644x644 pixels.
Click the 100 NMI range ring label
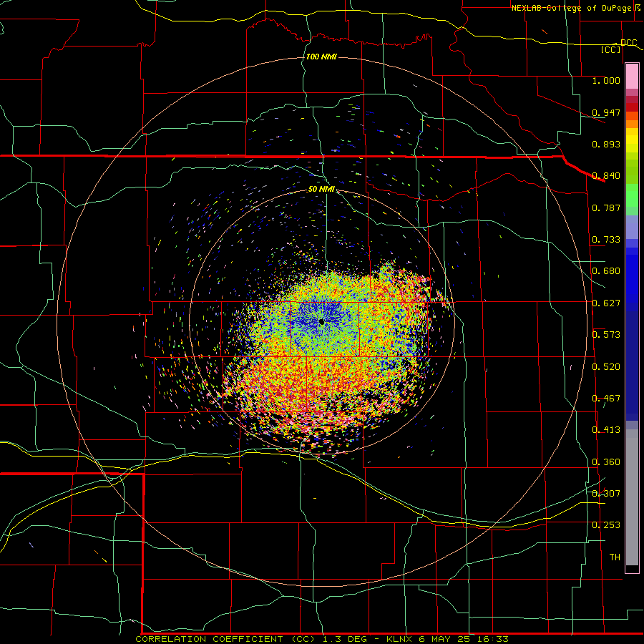click(x=321, y=57)
